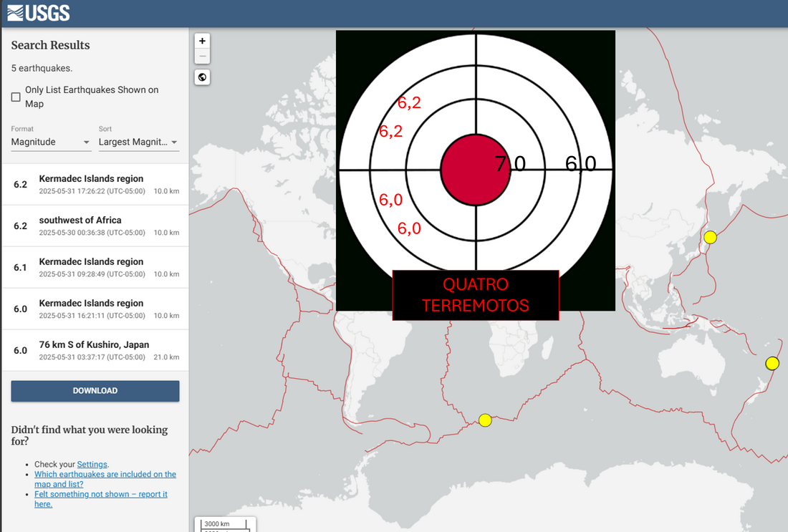This screenshot has width=788, height=532.
Task: Open the Settings link
Action: tap(92, 464)
